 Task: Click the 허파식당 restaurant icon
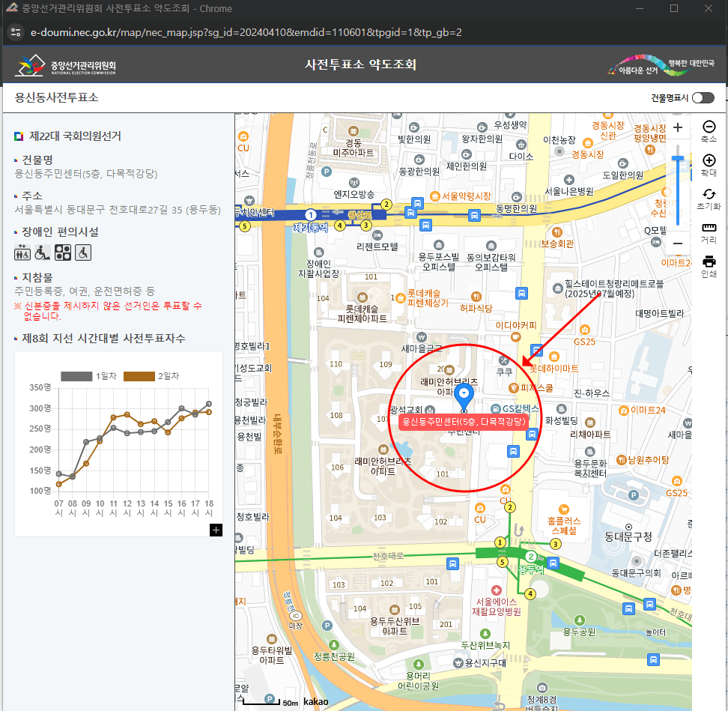pyautogui.click(x=476, y=296)
